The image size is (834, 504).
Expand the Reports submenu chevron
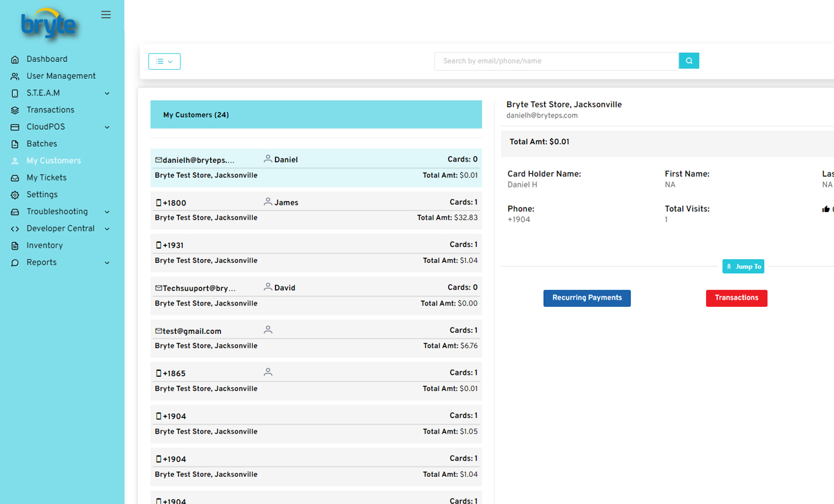pos(107,263)
